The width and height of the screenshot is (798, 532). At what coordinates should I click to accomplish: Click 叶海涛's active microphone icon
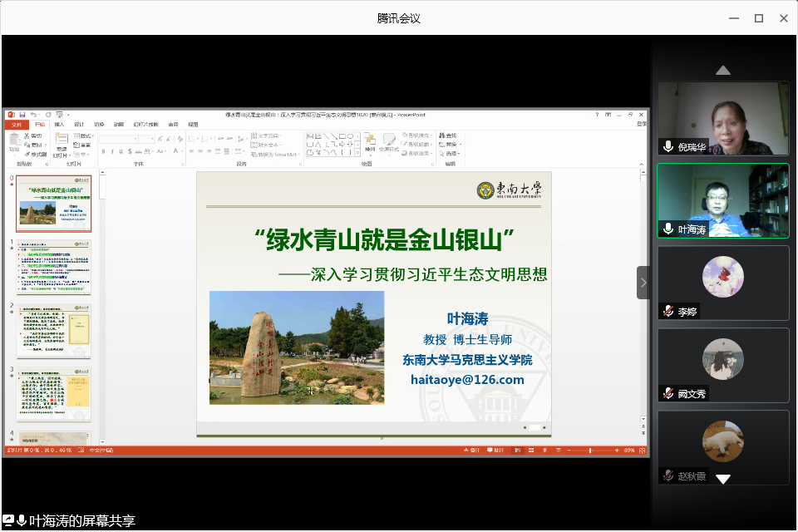(667, 229)
